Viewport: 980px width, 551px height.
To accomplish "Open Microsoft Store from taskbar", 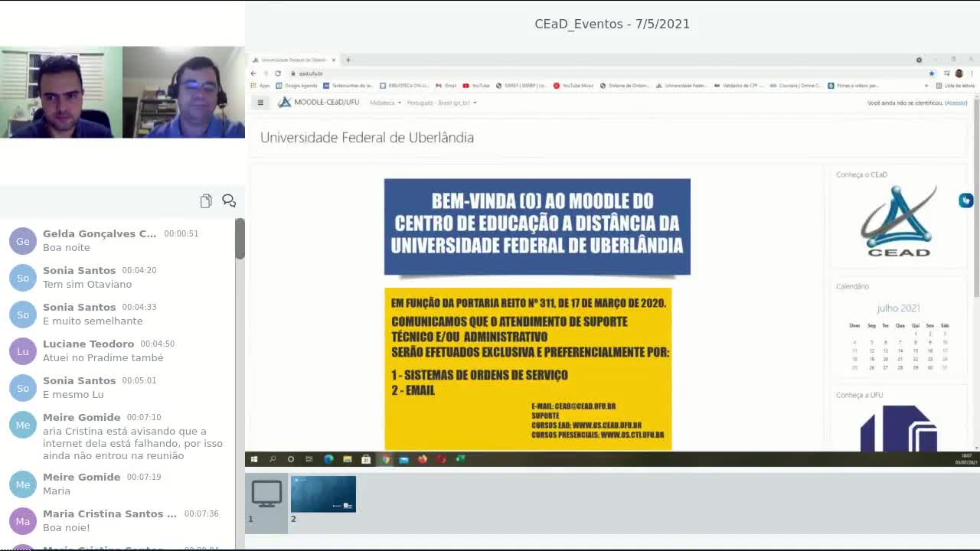I will [x=366, y=459].
